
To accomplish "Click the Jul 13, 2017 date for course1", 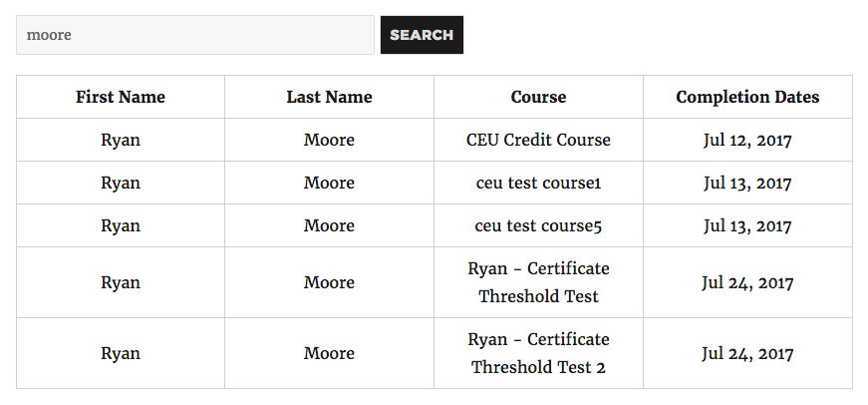I will pyautogui.click(x=747, y=183).
